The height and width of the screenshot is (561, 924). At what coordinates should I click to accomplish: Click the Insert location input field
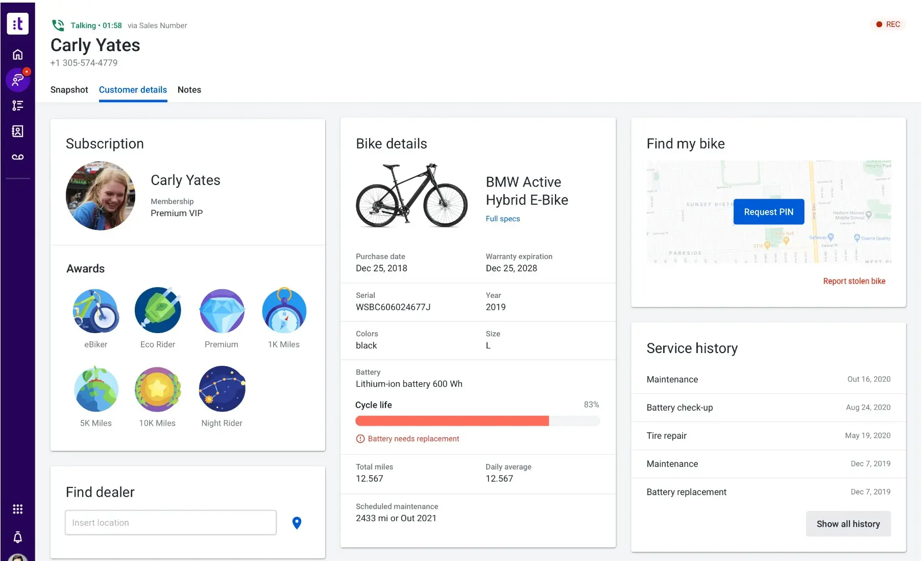[171, 523]
